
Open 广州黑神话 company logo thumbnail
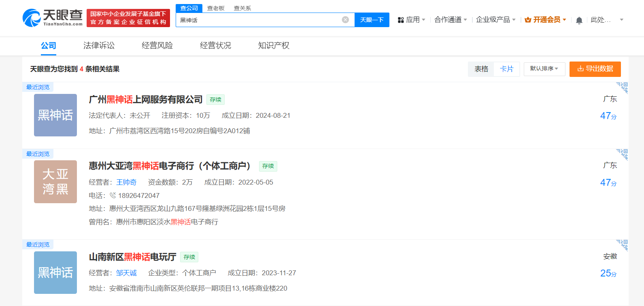click(55, 115)
